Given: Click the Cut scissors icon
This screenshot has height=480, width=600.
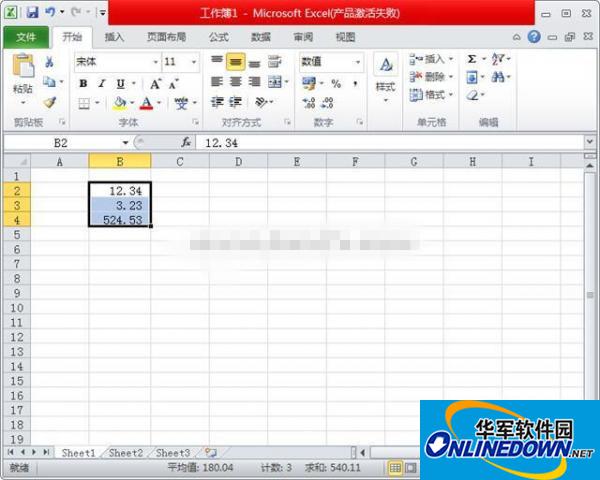Looking at the screenshot, I should [49, 62].
